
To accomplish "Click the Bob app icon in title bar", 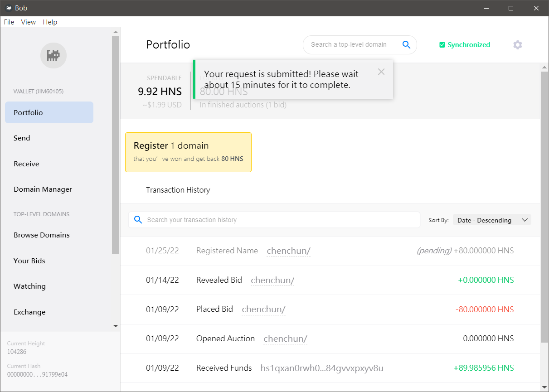I will [x=8, y=8].
